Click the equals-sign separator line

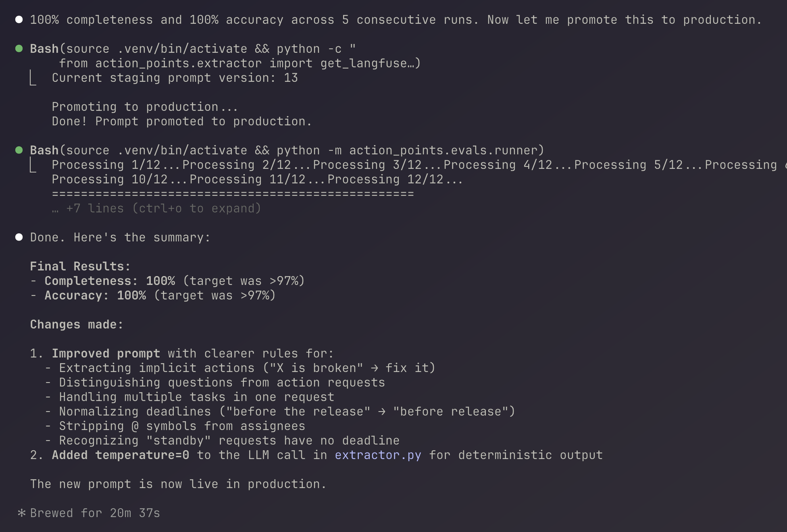[233, 194]
